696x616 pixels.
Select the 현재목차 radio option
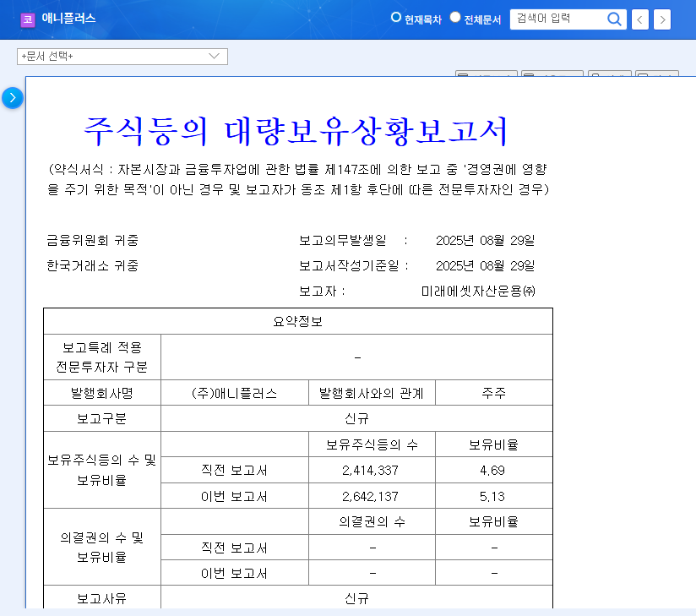click(x=395, y=17)
